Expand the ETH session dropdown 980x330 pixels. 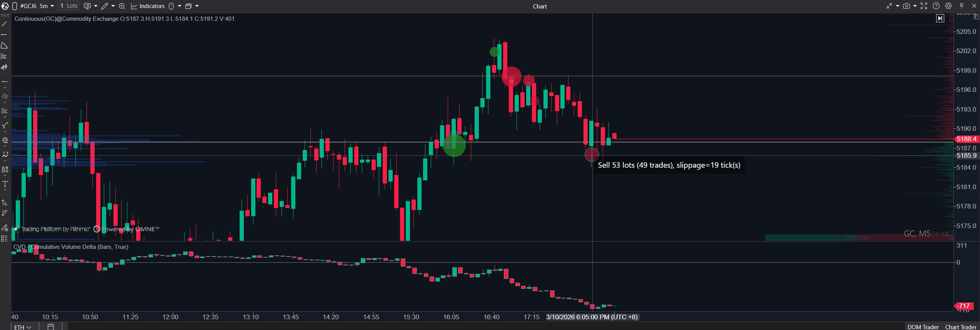(x=23, y=327)
